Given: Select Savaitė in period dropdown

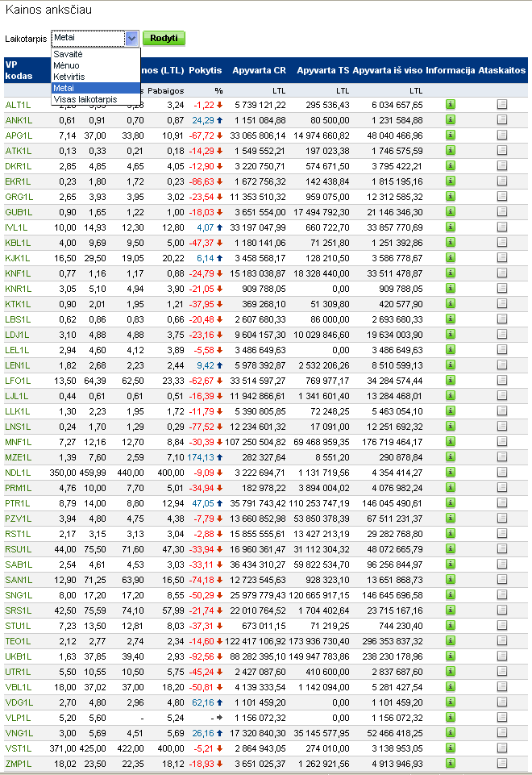Looking at the screenshot, I should [x=96, y=54].
